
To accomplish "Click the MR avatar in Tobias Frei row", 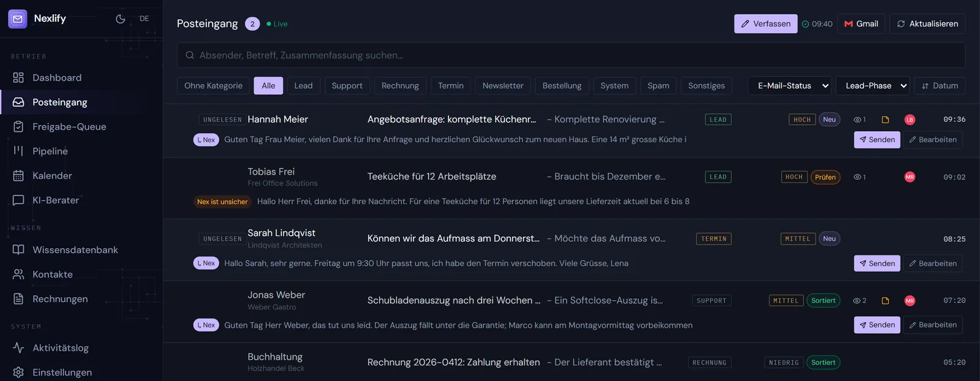I will (910, 177).
